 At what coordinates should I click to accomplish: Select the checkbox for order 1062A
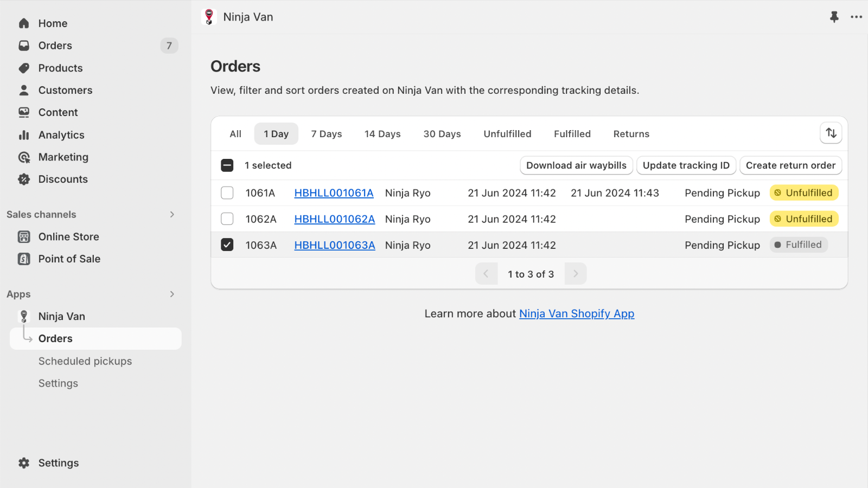point(227,219)
